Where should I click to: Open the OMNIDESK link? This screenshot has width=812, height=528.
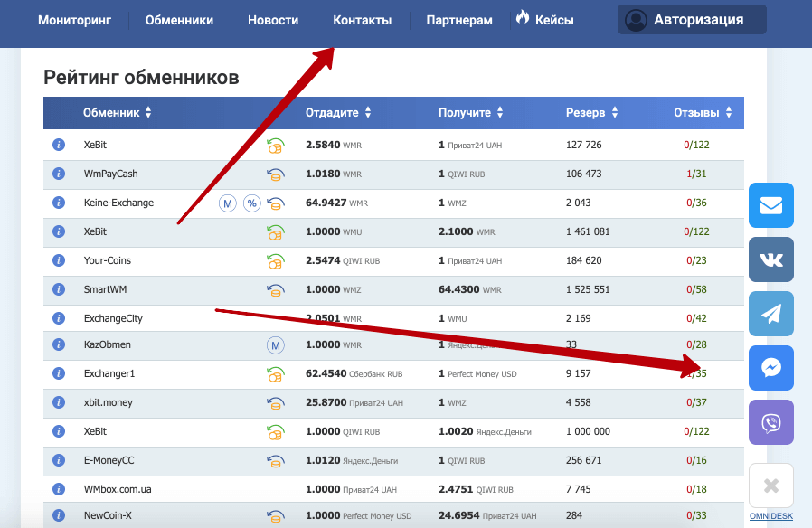pos(771,516)
